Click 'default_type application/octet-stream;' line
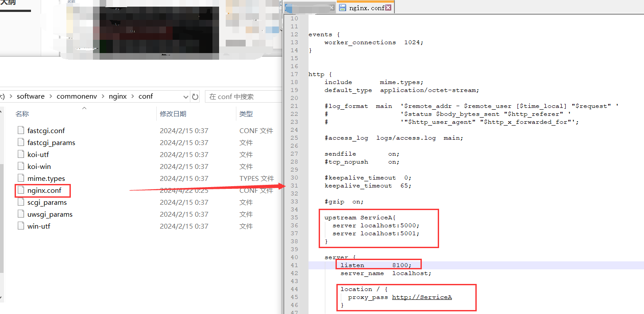Viewport: 644px width, 314px height. 401,90
